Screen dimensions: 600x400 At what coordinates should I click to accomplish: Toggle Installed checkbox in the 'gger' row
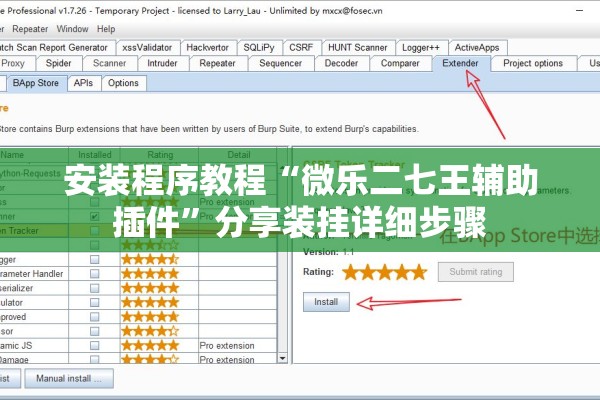point(95,260)
